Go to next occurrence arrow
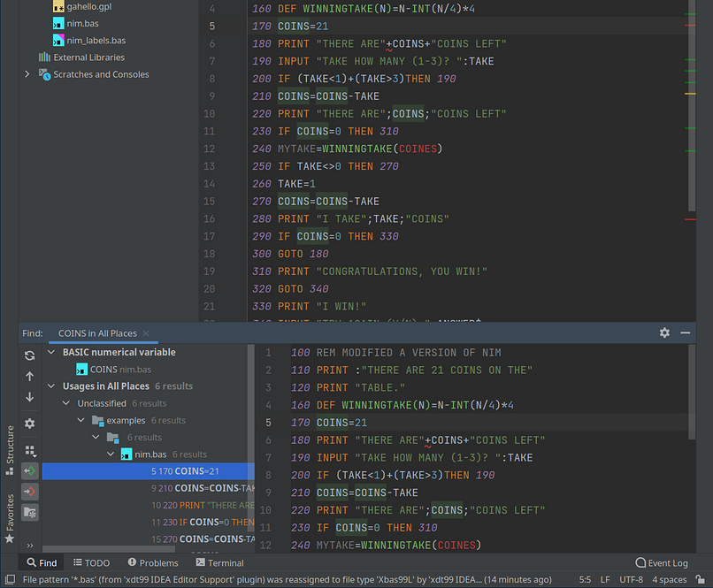The image size is (713, 588). click(x=30, y=397)
